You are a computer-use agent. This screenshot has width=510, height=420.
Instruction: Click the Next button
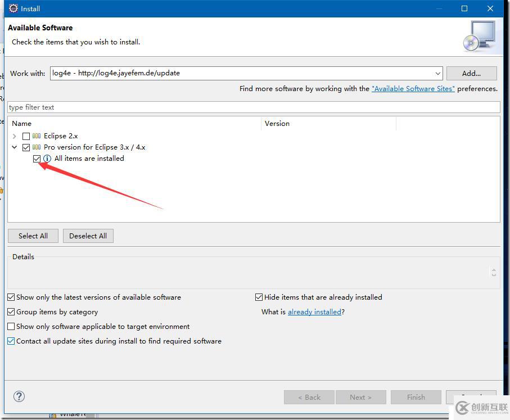point(360,397)
